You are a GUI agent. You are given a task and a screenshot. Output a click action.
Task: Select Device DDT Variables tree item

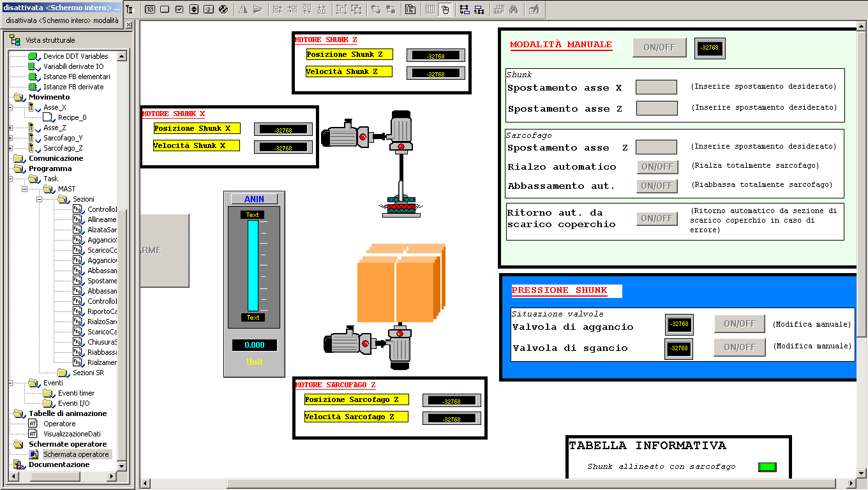[x=76, y=56]
